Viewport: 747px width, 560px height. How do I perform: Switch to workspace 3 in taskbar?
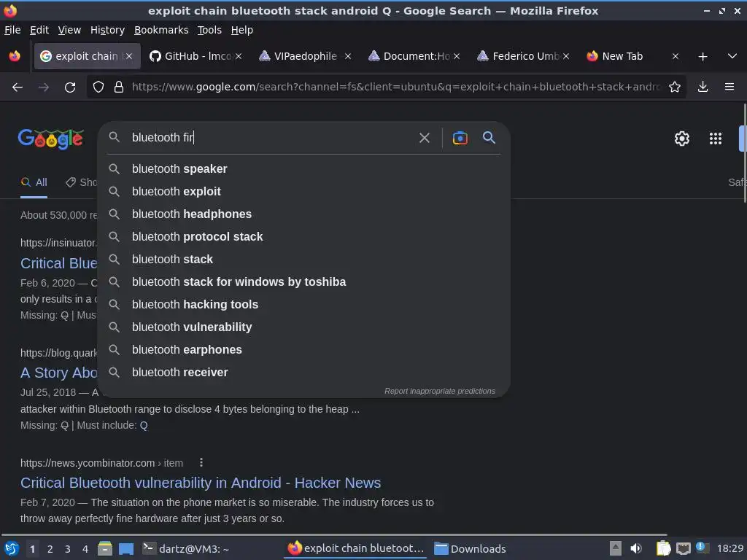pos(68,549)
